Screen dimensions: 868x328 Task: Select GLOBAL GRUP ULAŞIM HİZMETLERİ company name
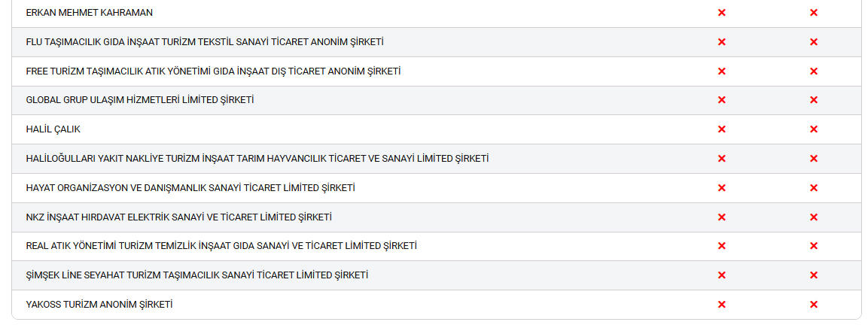click(x=139, y=100)
